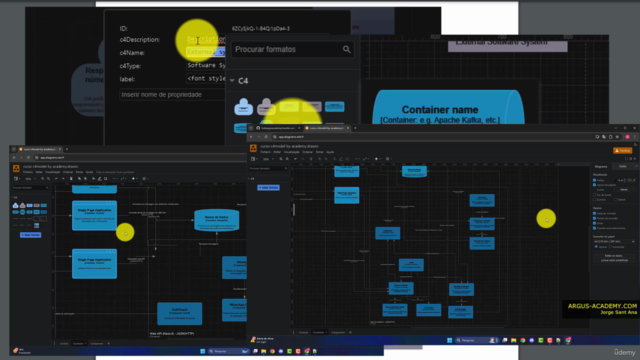Open the paper size dropdown in right window
Viewport: 640px width, 360px height.
pos(614,242)
